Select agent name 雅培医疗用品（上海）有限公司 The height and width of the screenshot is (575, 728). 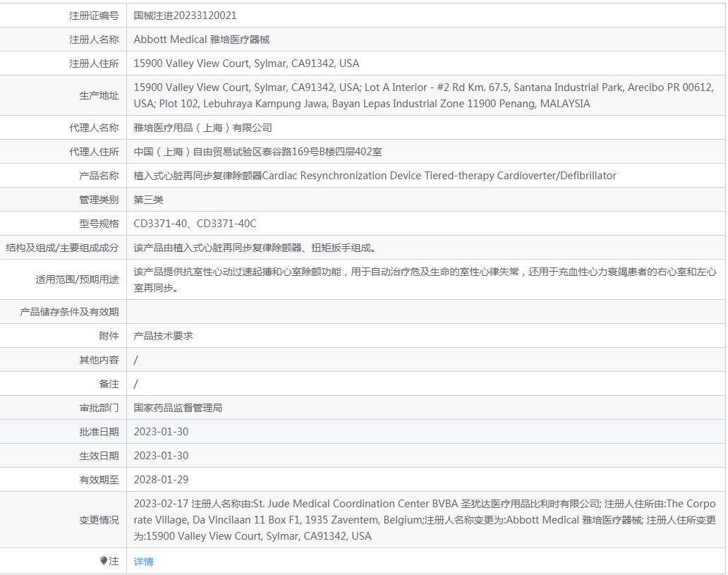[x=203, y=128]
